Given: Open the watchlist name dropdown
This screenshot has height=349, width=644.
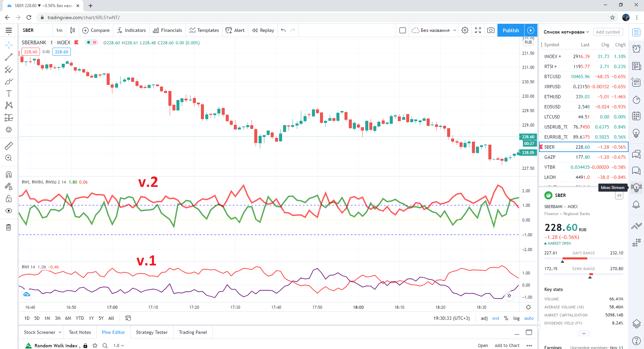Looking at the screenshot, I should (x=566, y=32).
